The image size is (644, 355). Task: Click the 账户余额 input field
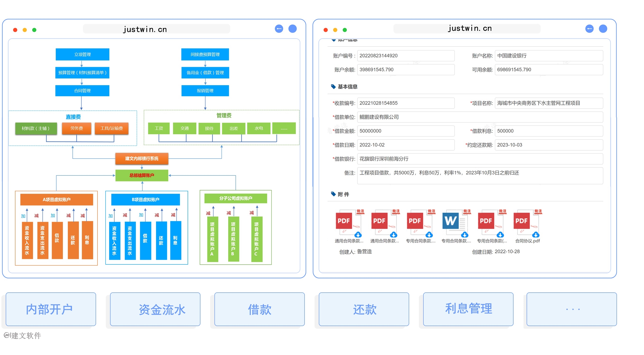tap(406, 69)
